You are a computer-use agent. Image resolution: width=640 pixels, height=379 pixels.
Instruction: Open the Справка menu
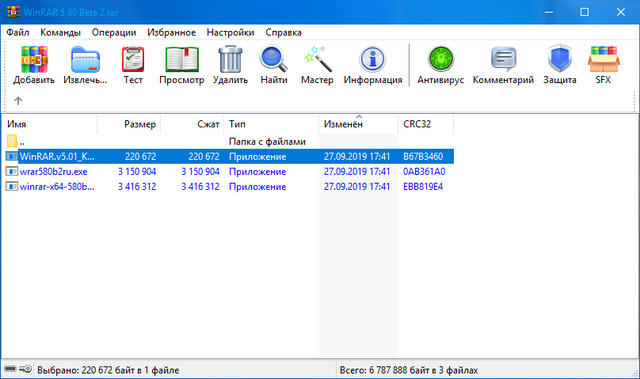click(283, 32)
